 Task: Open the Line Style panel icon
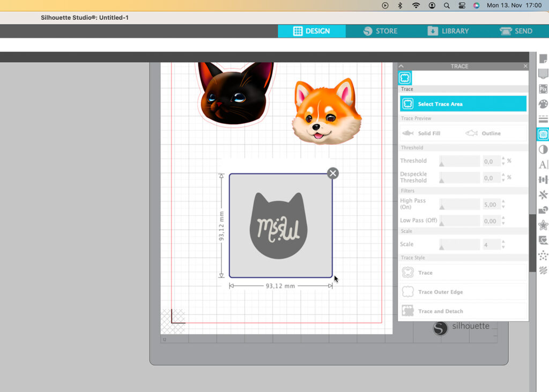pos(543,119)
